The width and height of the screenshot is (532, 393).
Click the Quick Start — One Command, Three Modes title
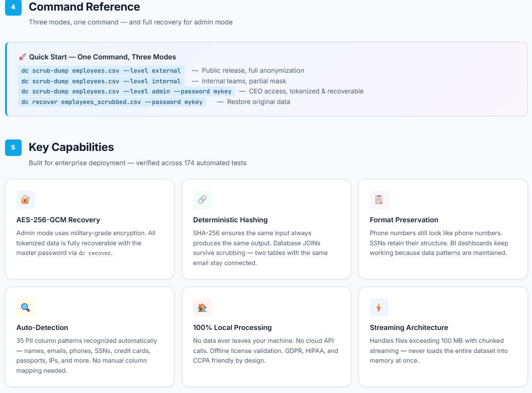point(103,57)
